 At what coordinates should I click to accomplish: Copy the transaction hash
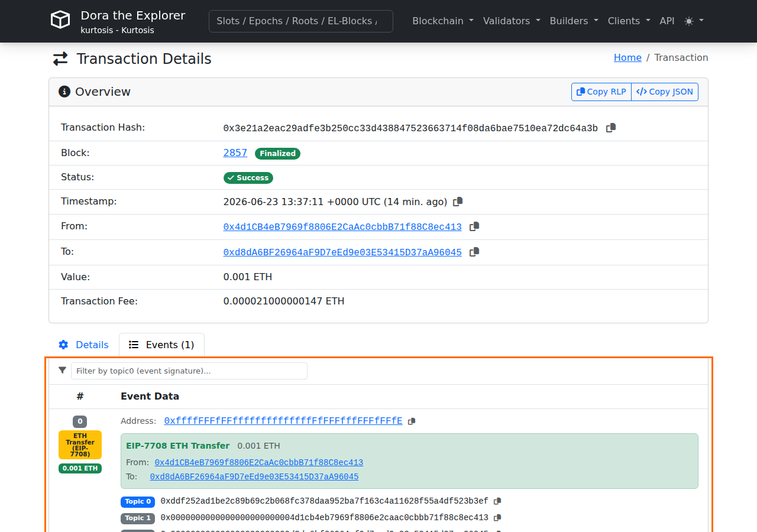click(611, 128)
